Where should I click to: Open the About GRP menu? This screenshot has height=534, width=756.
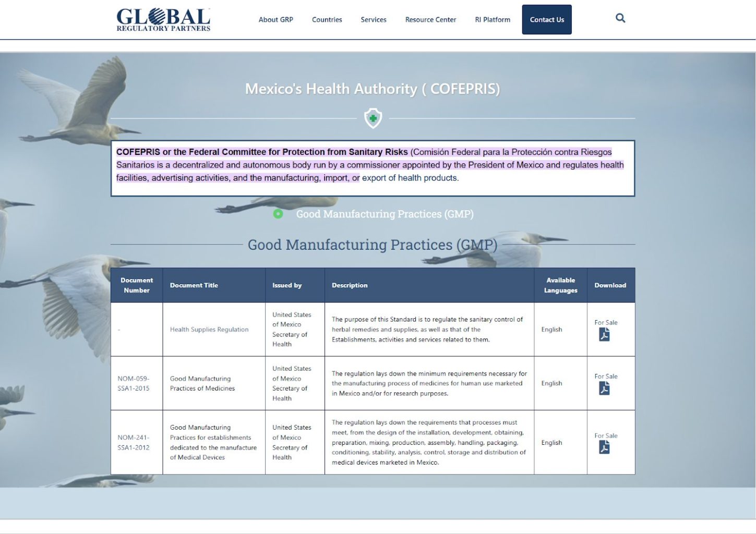pyautogui.click(x=276, y=20)
